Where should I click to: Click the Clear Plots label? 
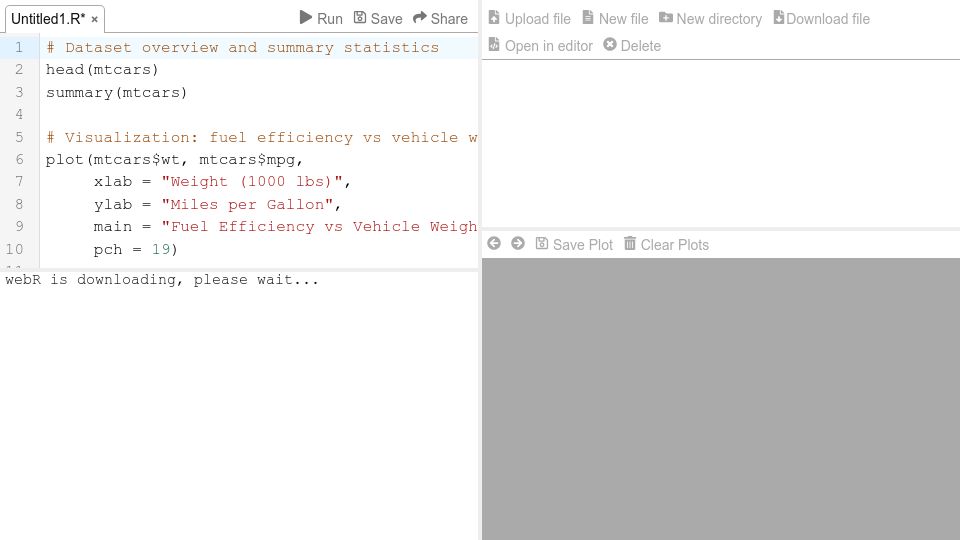click(675, 245)
